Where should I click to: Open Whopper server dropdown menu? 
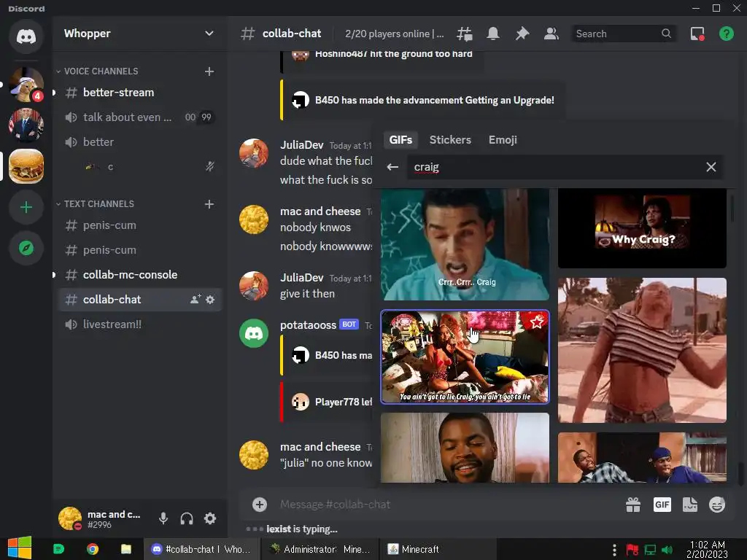209,34
